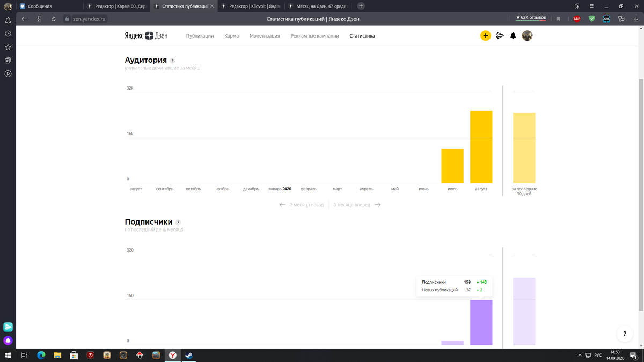The image size is (644, 362).
Task: Open sidebar favorites star icon
Action: (8, 47)
